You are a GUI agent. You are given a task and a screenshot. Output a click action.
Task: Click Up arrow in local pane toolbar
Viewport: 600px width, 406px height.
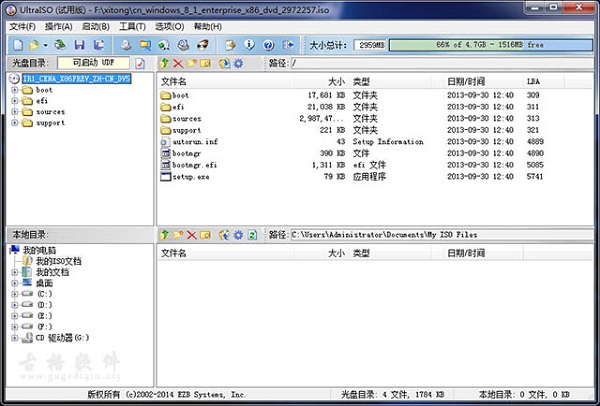(x=165, y=235)
